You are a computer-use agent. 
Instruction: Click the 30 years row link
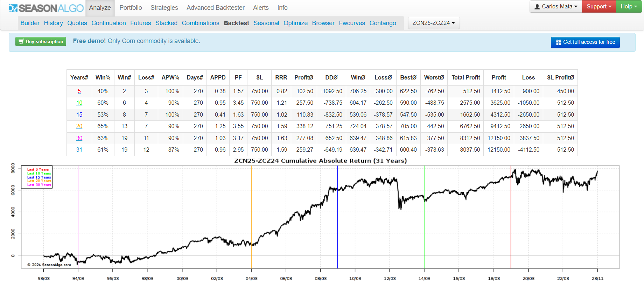(x=79, y=138)
